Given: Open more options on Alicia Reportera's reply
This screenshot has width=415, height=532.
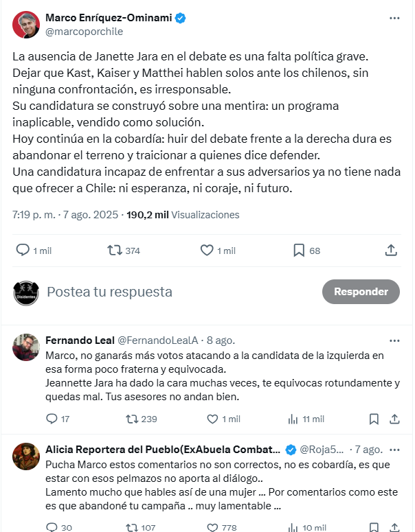Looking at the screenshot, I should tap(394, 450).
